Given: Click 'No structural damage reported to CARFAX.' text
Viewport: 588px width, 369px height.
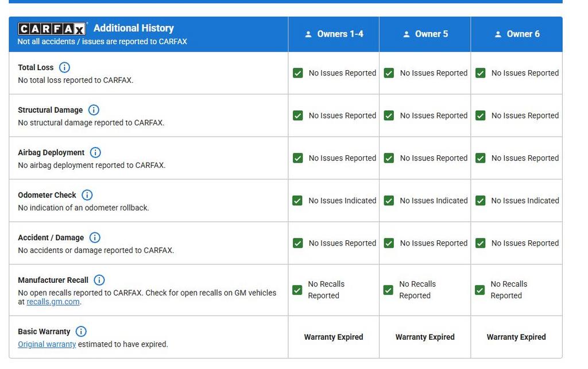Looking at the screenshot, I should tap(91, 123).
